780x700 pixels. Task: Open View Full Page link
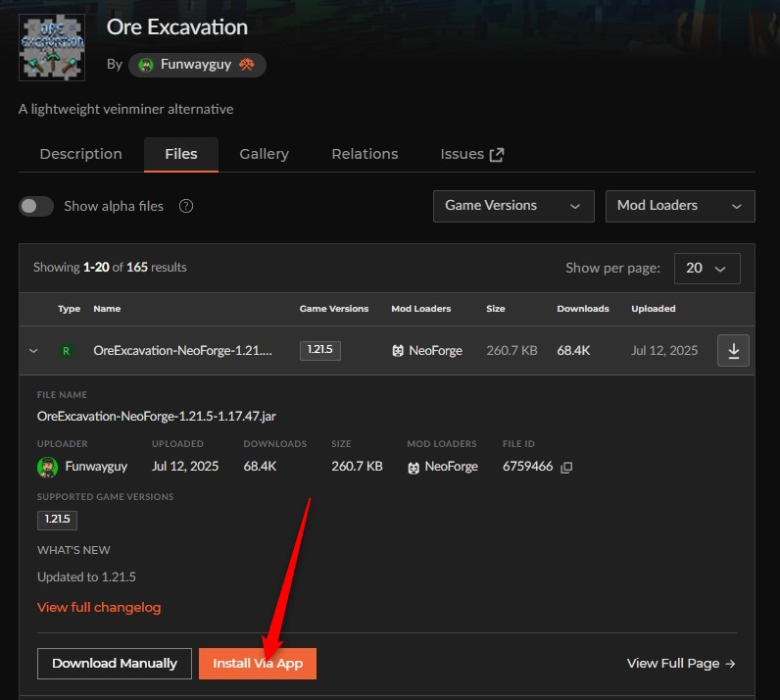click(x=681, y=664)
